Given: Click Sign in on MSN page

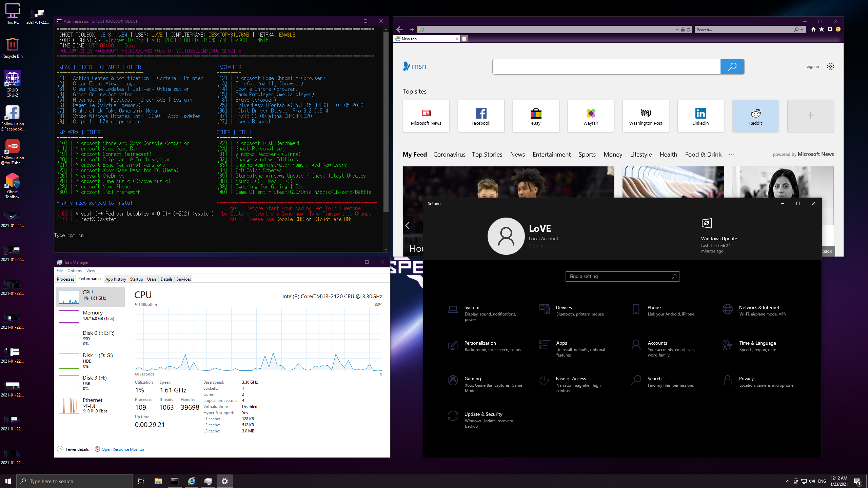Looking at the screenshot, I should (812, 66).
